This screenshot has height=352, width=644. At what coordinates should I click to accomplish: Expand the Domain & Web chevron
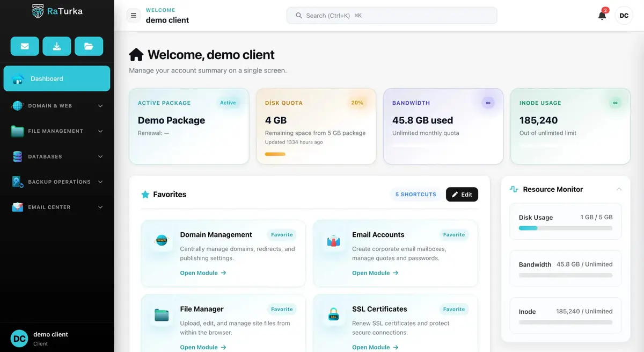100,106
